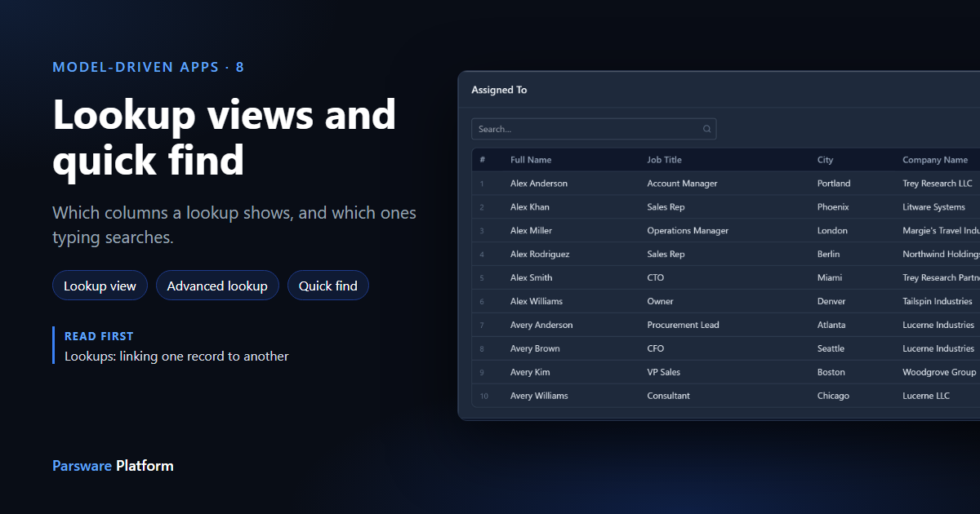Select the Alex Anderson row
This screenshot has height=514, width=980.
point(726,184)
